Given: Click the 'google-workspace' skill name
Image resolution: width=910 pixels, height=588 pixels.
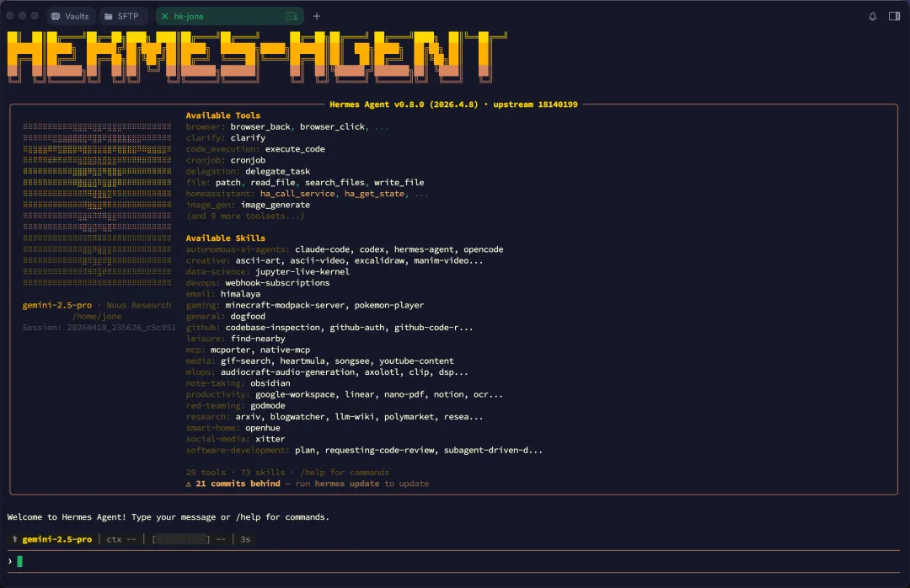Looking at the screenshot, I should pyautogui.click(x=295, y=395).
